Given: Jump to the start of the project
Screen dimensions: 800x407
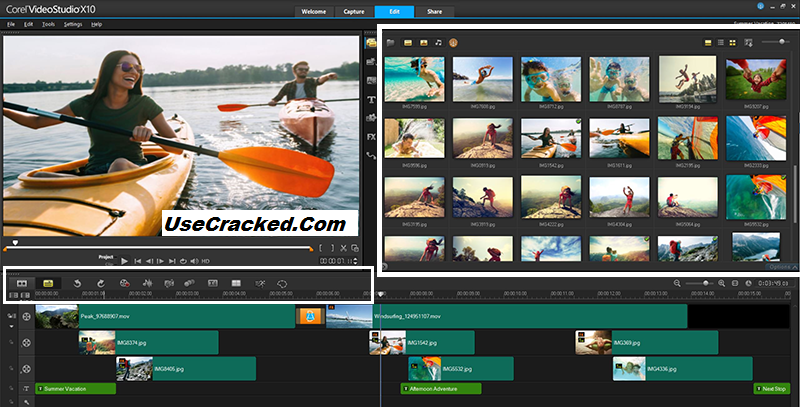Looking at the screenshot, I should click(x=137, y=261).
